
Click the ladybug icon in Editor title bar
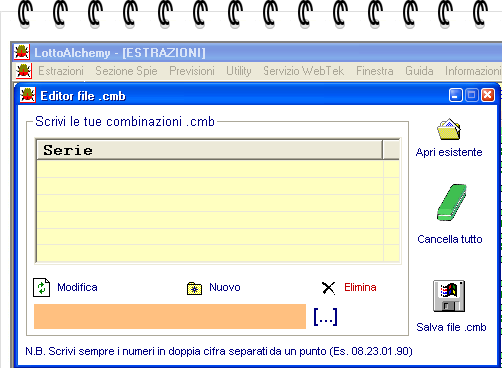click(x=27, y=95)
